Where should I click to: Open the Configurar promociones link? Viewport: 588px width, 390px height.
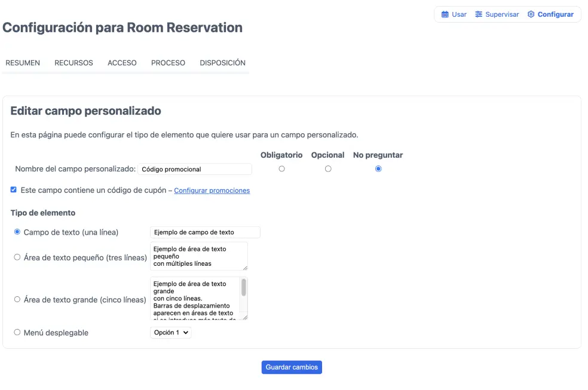pos(212,191)
